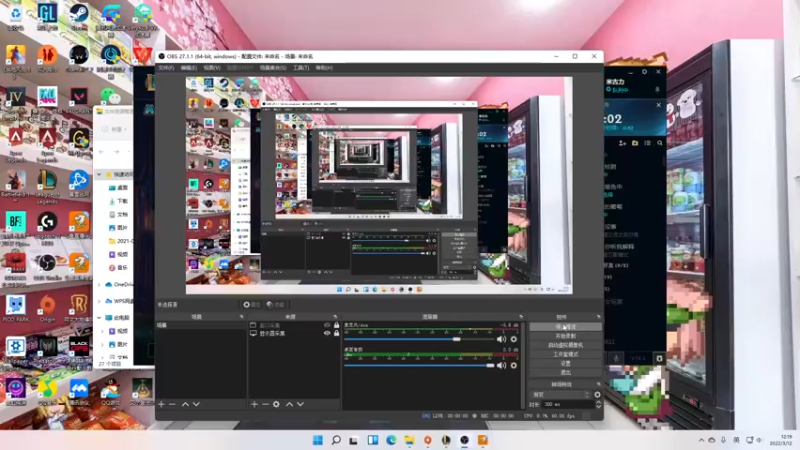Move scene down in Scenes dock

(196, 404)
